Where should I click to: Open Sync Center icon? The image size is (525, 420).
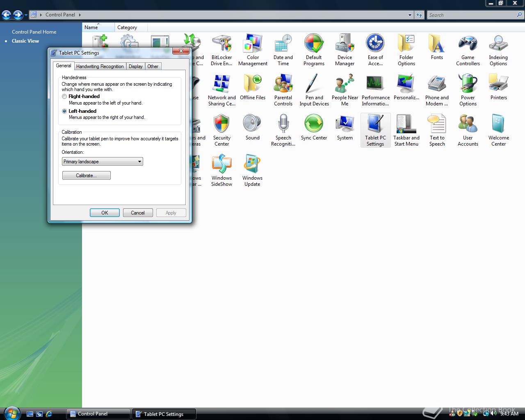click(314, 128)
